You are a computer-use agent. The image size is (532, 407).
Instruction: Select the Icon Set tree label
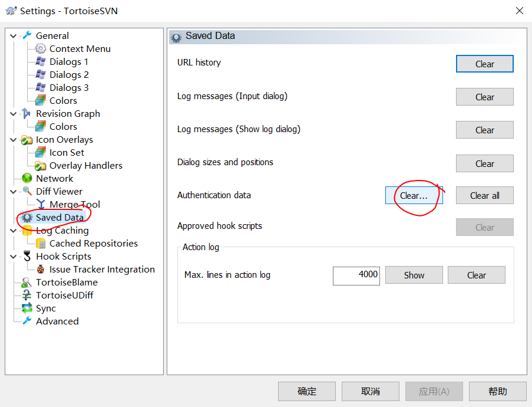coord(67,153)
